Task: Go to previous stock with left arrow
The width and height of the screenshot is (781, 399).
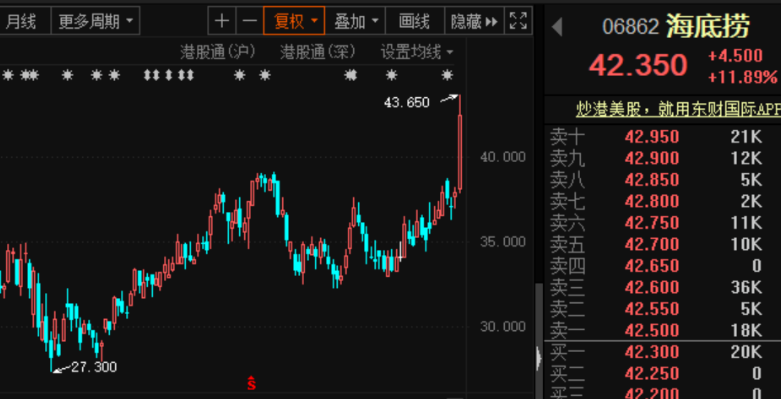Action: tap(557, 27)
